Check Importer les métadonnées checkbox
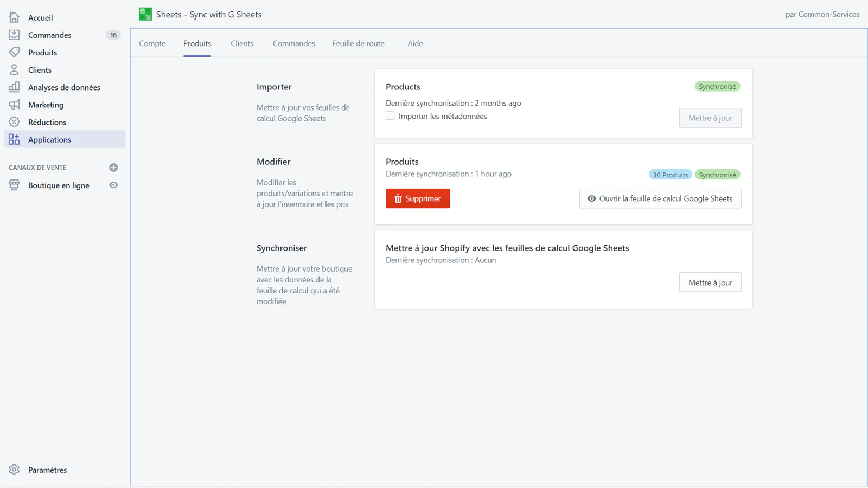This screenshot has width=868, height=488. point(390,115)
